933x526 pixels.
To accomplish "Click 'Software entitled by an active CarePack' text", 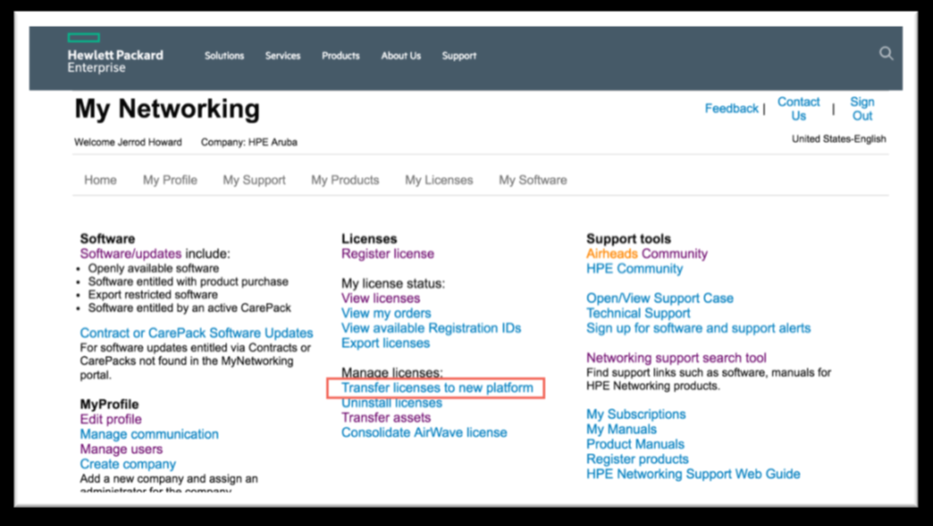I will 189,308.
